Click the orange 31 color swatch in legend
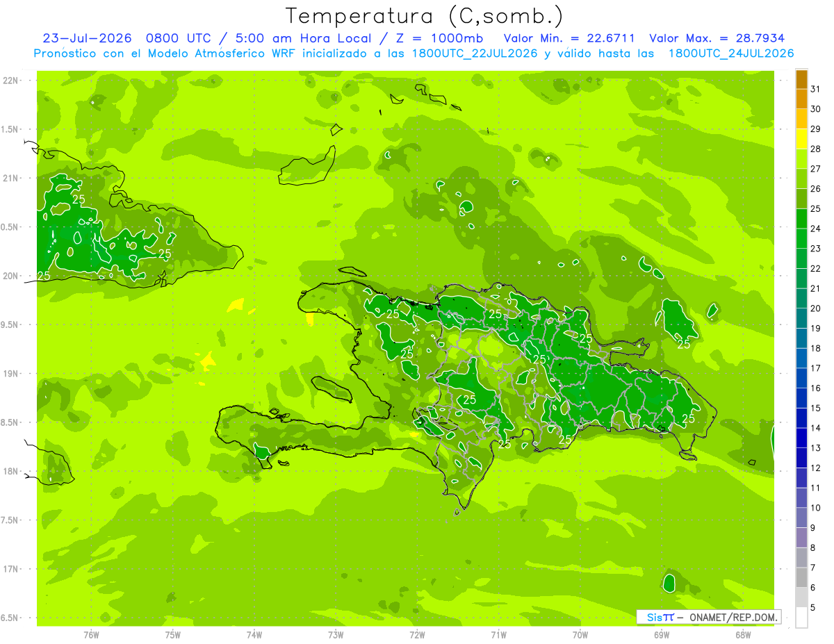Image resolution: width=834 pixels, height=644 pixels. 801,79
